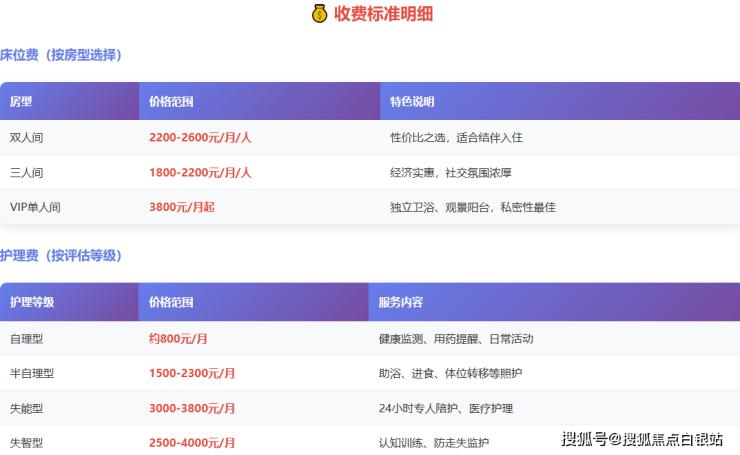Click the 搜狐号 watermark text

584,439
